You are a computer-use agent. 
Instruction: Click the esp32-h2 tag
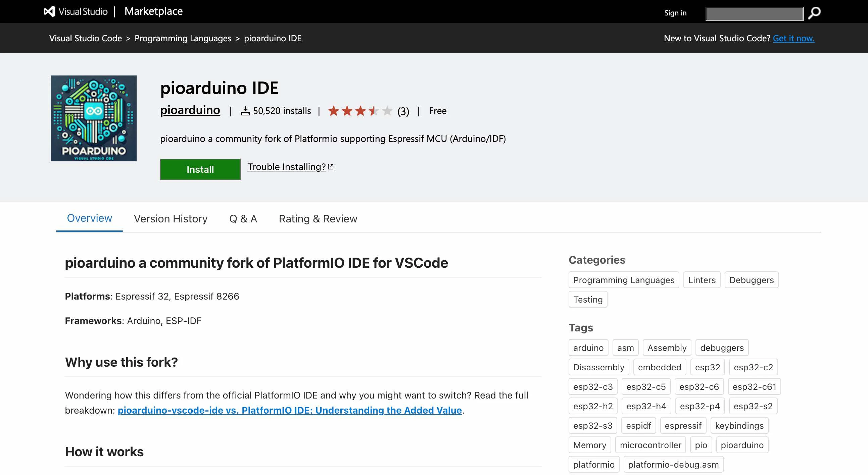pos(593,406)
